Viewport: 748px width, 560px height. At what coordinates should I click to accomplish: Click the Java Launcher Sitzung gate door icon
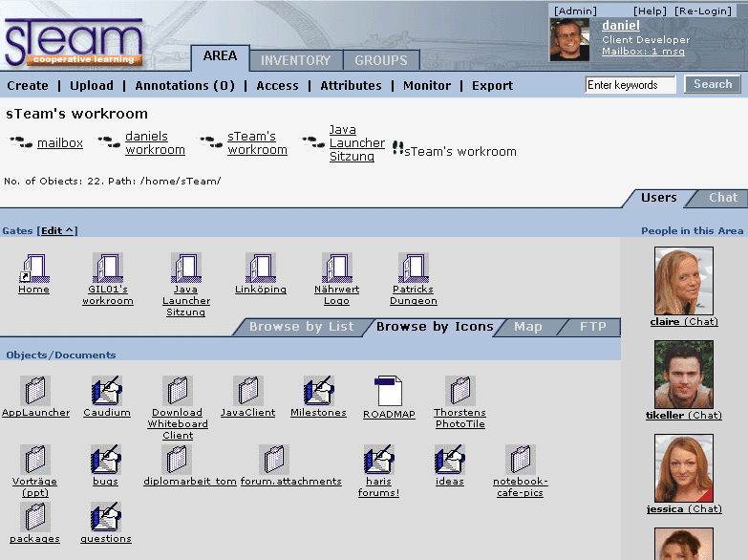(x=186, y=268)
